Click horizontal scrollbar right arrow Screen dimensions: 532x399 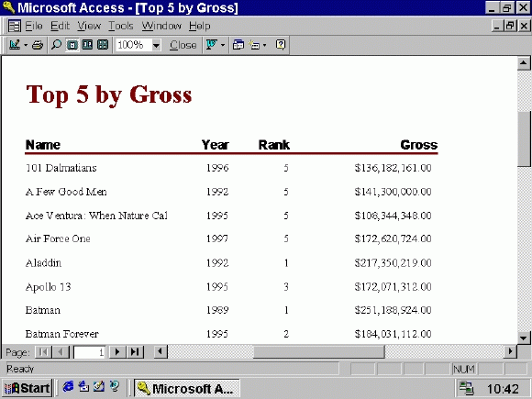[510, 352]
